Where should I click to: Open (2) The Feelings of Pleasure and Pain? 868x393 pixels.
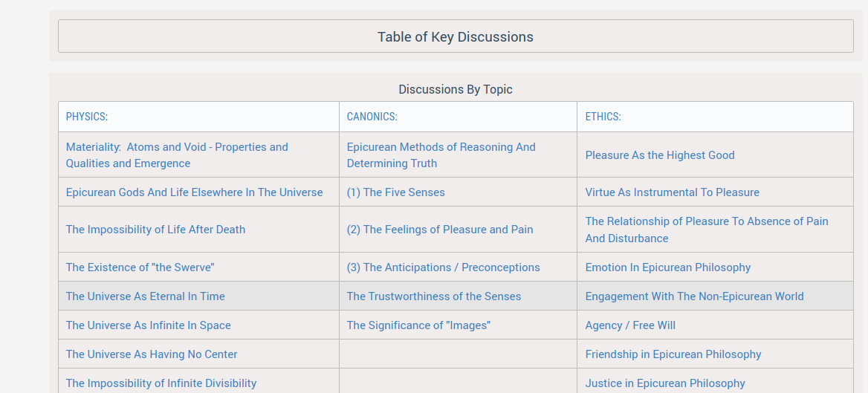(440, 230)
